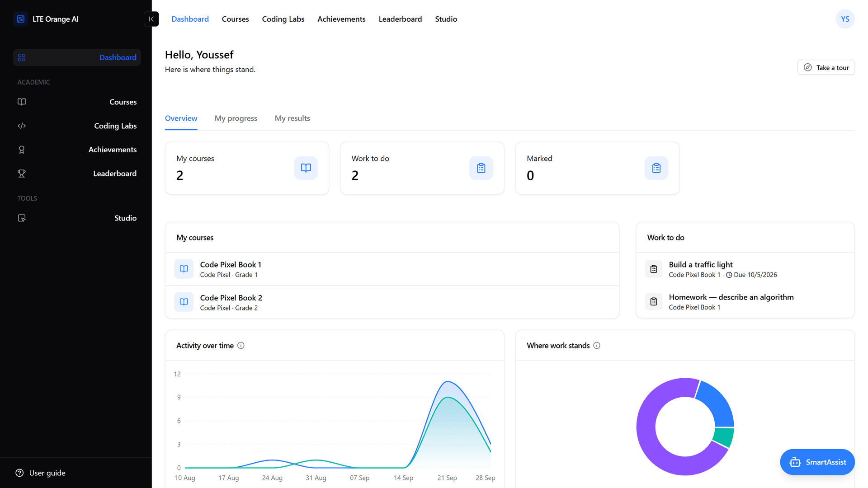The width and height of the screenshot is (868, 488).
Task: Switch to the My results tab
Action: [x=292, y=118]
